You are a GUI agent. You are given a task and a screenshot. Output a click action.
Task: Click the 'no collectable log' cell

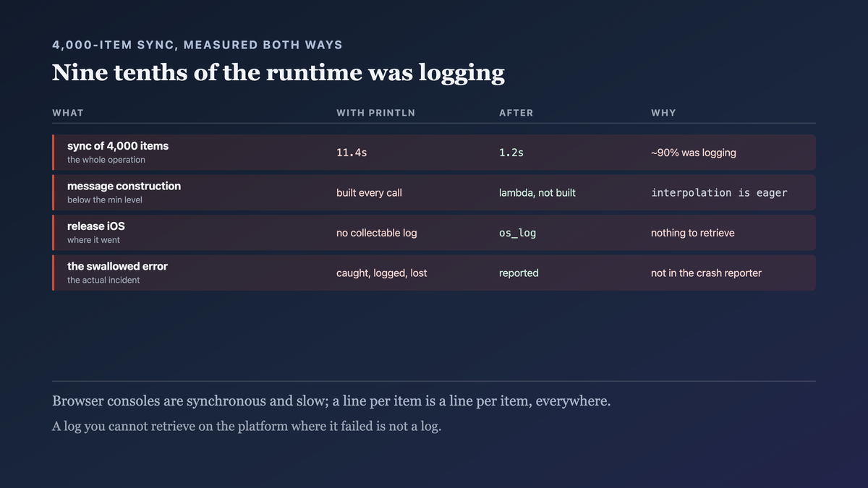coord(376,233)
